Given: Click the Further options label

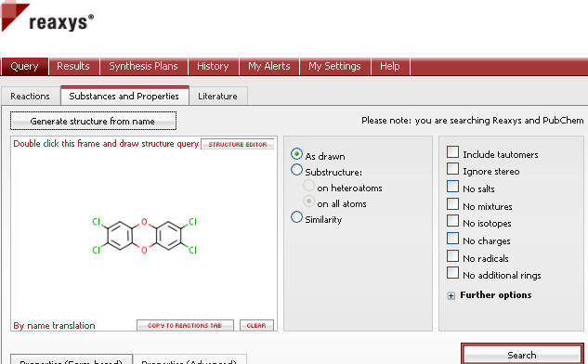Looking at the screenshot, I should pos(496,295).
